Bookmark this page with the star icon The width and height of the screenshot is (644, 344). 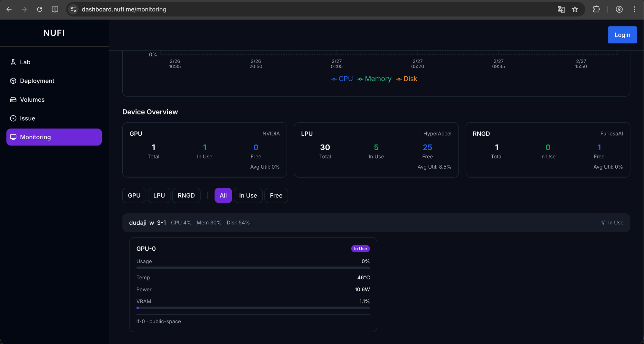click(575, 9)
